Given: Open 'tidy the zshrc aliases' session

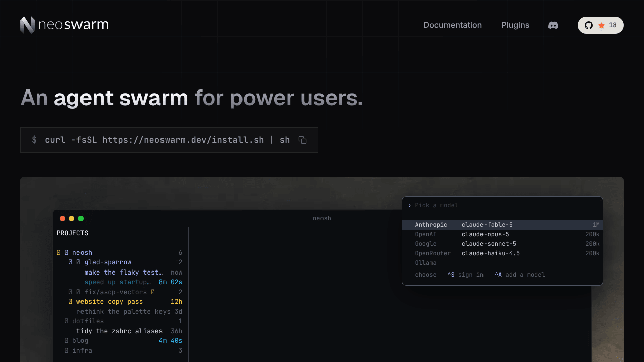Looking at the screenshot, I should tap(119, 331).
